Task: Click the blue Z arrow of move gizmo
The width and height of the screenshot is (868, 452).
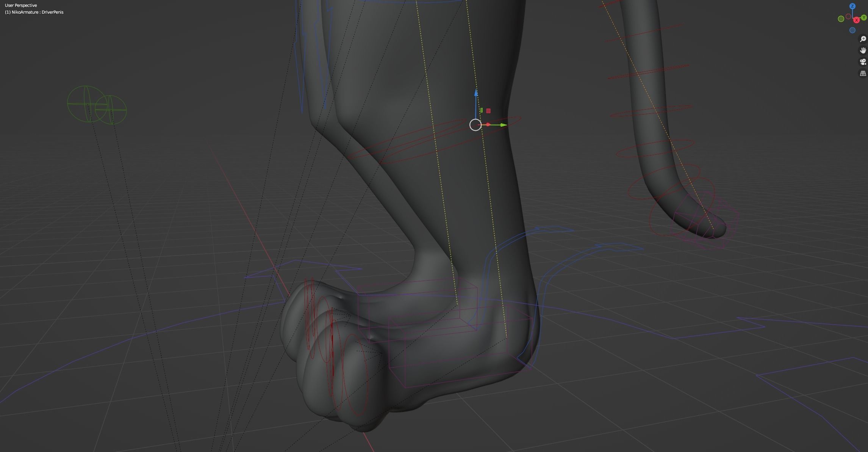Action: (476, 93)
